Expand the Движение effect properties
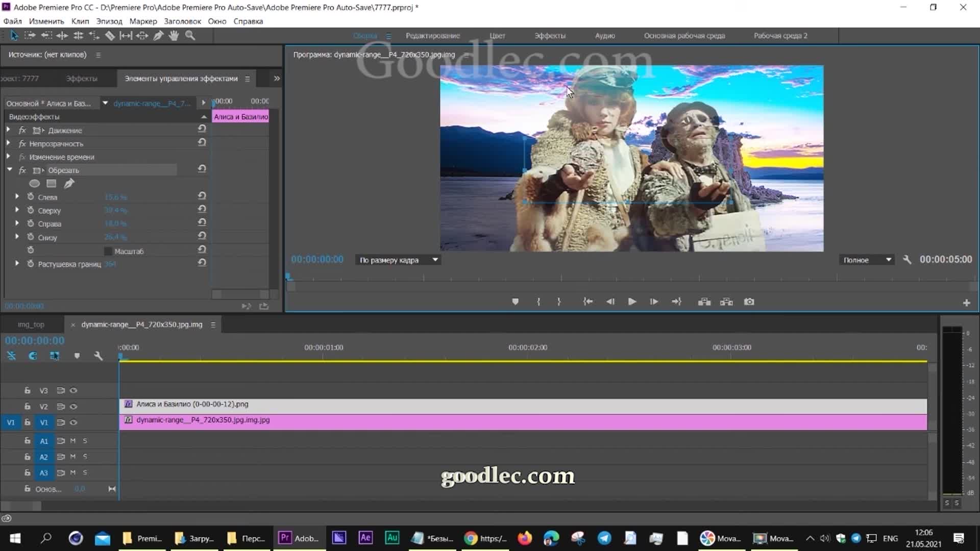Image resolution: width=980 pixels, height=551 pixels. click(x=9, y=130)
